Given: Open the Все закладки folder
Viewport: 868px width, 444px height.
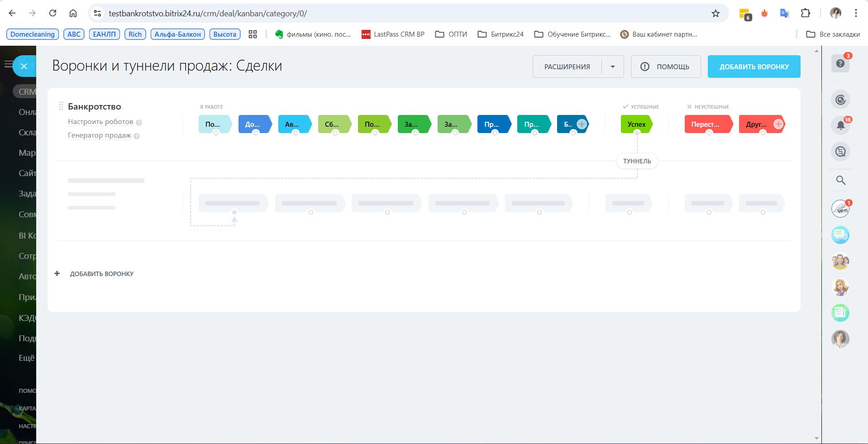Looking at the screenshot, I should [x=833, y=34].
